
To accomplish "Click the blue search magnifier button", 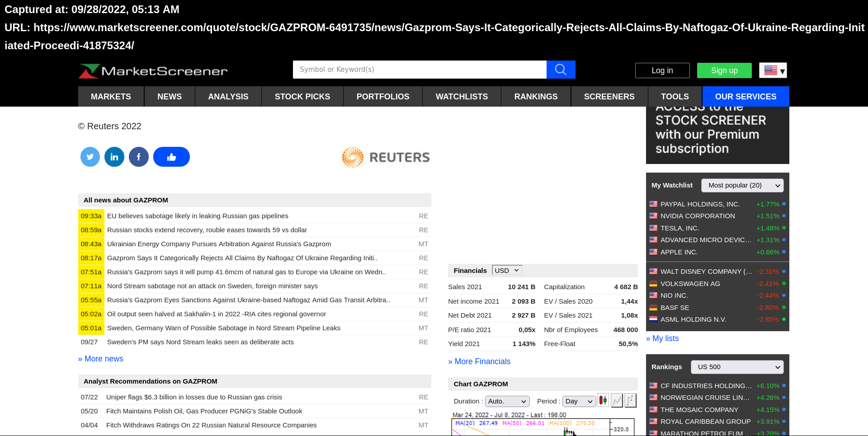I will 561,70.
